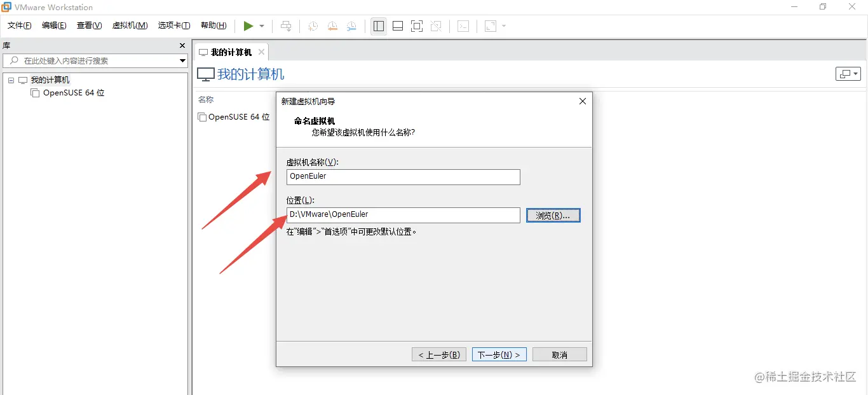Open the 帮助(H) menu
The height and width of the screenshot is (395, 868).
click(214, 25)
